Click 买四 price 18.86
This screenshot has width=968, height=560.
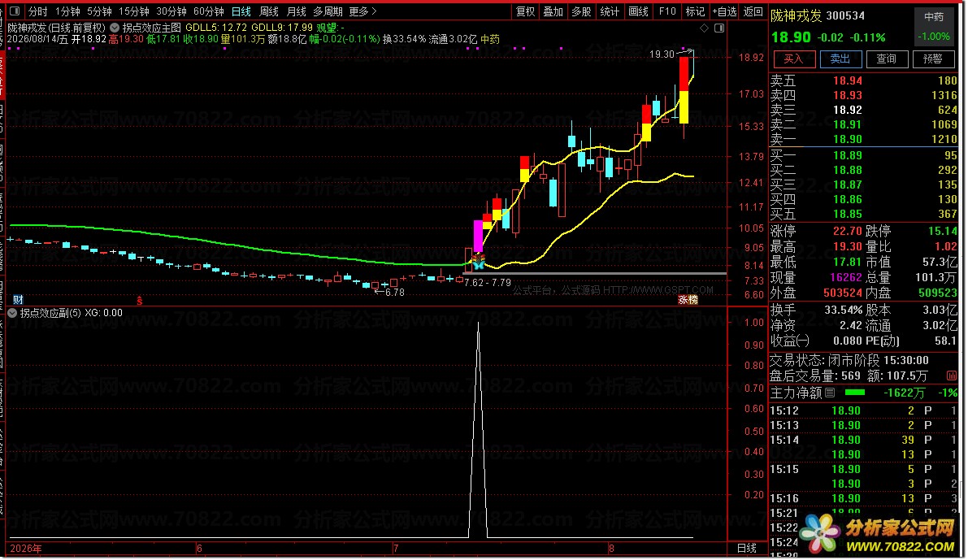point(847,199)
